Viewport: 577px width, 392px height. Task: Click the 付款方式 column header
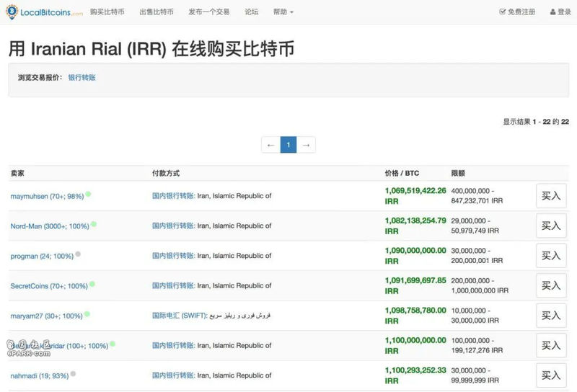[166, 173]
